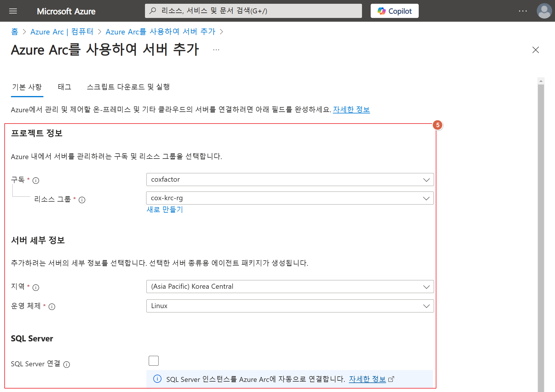555x392 pixels.
Task: Click the info icon in SQL Server banner
Action: point(157,379)
